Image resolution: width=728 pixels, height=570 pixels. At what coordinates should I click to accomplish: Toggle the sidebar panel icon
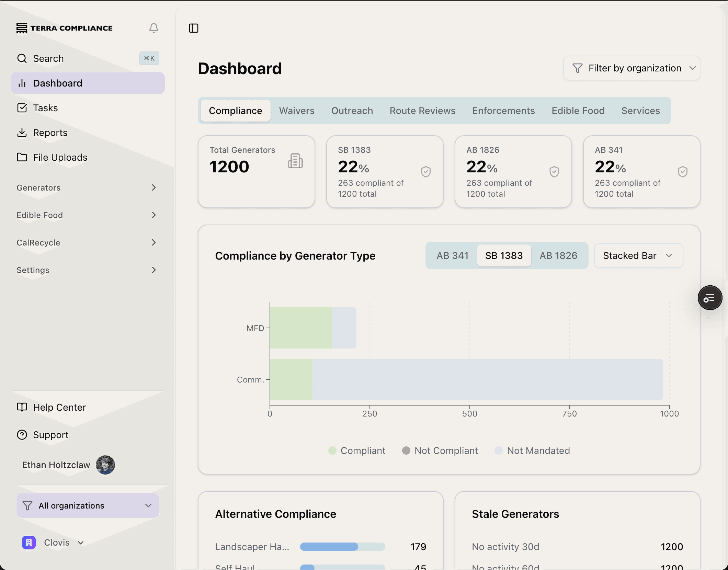tap(194, 28)
